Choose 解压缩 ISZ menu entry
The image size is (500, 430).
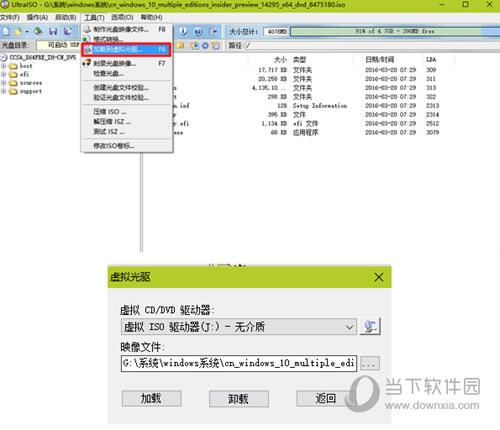[127, 121]
